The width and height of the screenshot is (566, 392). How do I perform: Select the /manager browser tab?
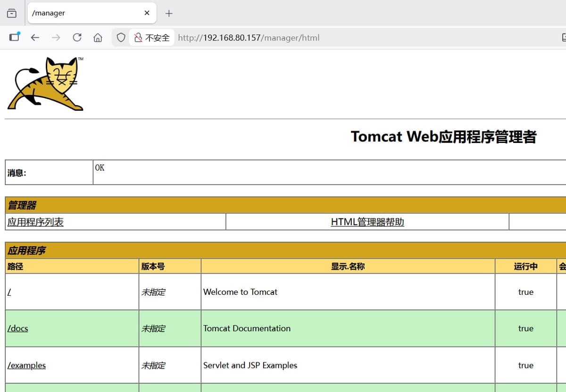click(x=92, y=13)
